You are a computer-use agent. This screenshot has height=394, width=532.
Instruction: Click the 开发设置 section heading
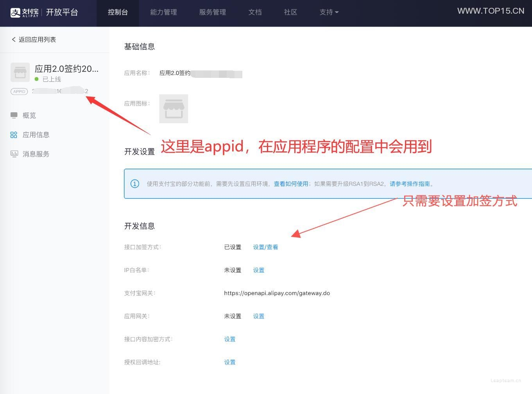click(x=140, y=151)
